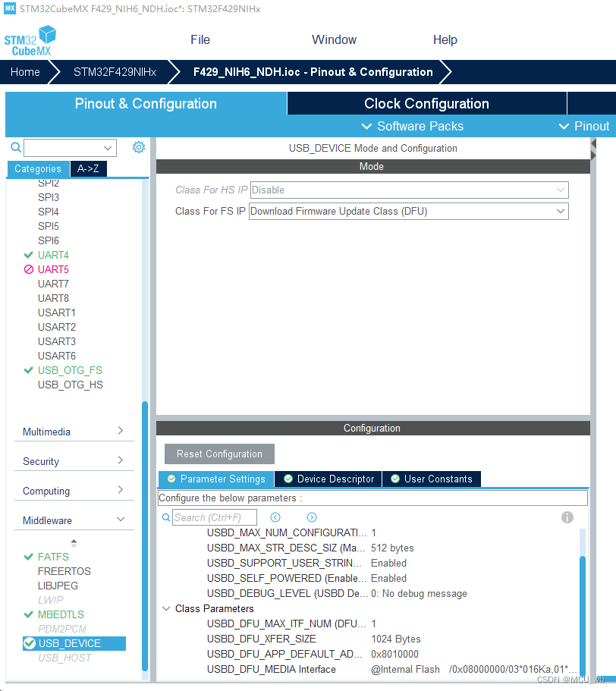This screenshot has width=616, height=691.
Task: Go to the Home breadcrumb
Action: 25,72
